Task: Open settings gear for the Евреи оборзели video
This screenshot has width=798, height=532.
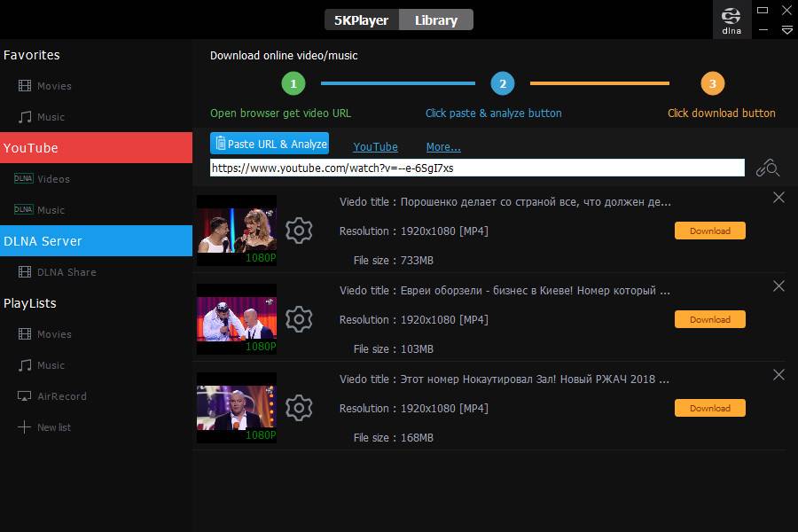Action: tap(299, 319)
